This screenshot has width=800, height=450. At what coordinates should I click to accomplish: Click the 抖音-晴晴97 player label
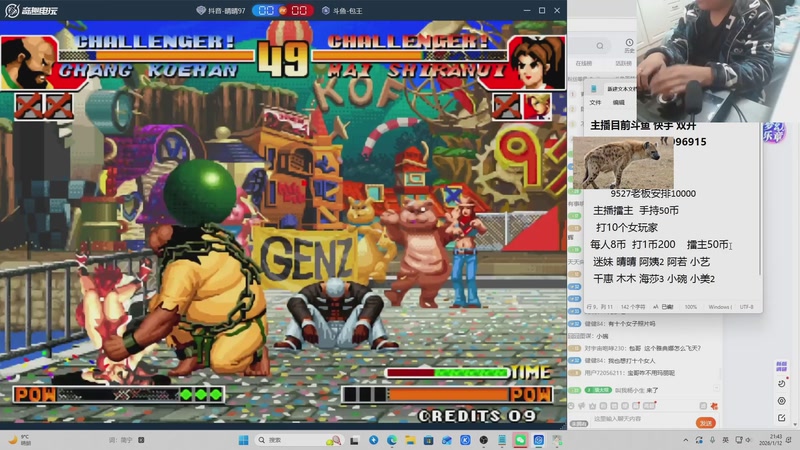pos(221,10)
